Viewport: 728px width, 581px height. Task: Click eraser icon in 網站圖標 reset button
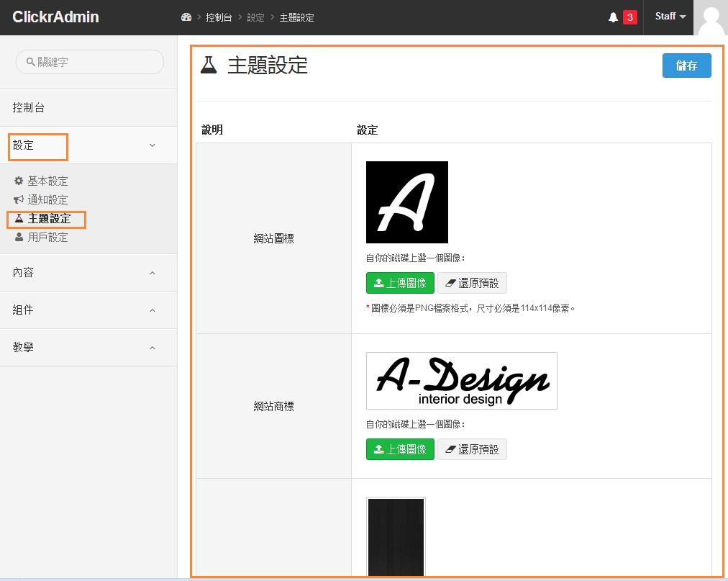point(450,283)
